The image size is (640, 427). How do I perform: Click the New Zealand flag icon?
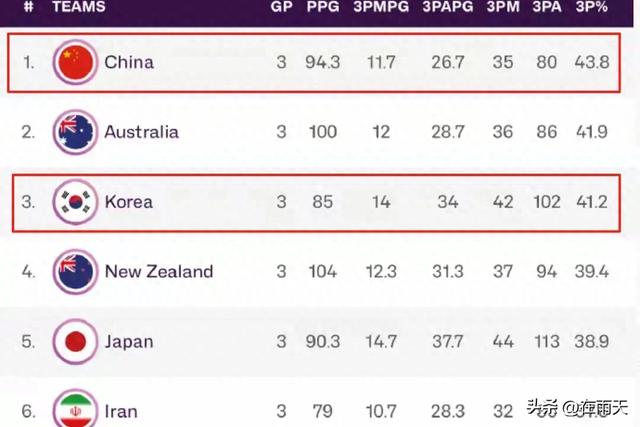tap(75, 271)
